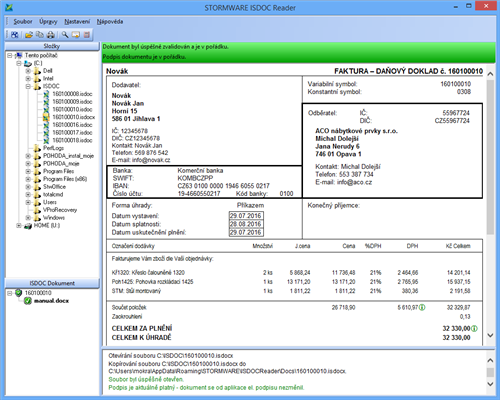Click the VProRecovery folder icon
The image size is (500, 400).
pos(37,210)
